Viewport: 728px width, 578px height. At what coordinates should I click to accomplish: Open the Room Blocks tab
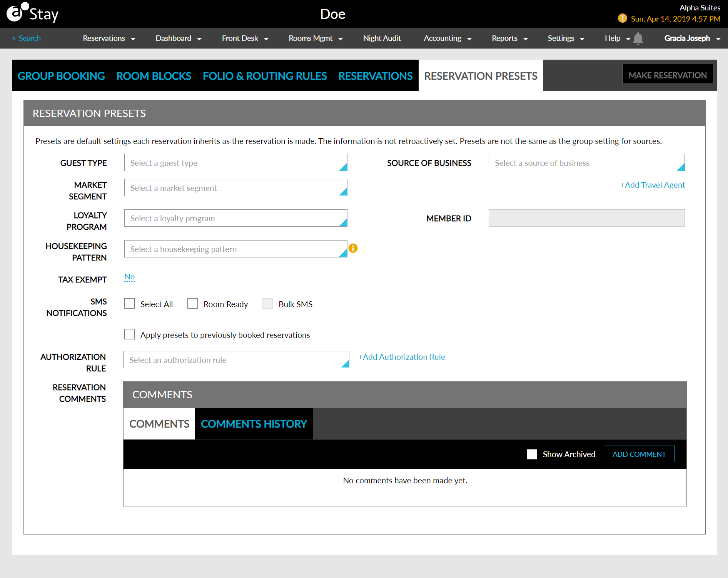[x=154, y=76]
